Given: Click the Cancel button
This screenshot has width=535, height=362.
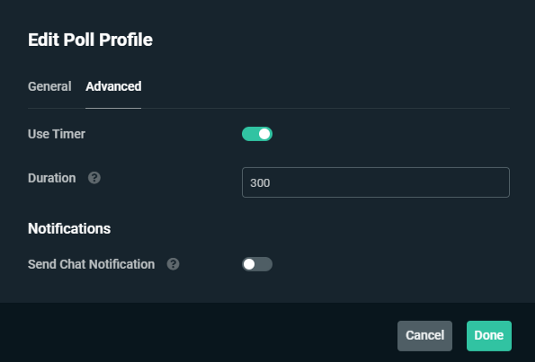Looking at the screenshot, I should pos(425,336).
